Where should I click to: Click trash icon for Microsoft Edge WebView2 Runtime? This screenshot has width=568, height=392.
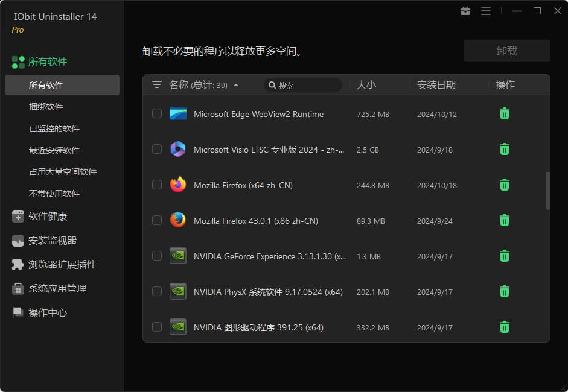pos(504,113)
